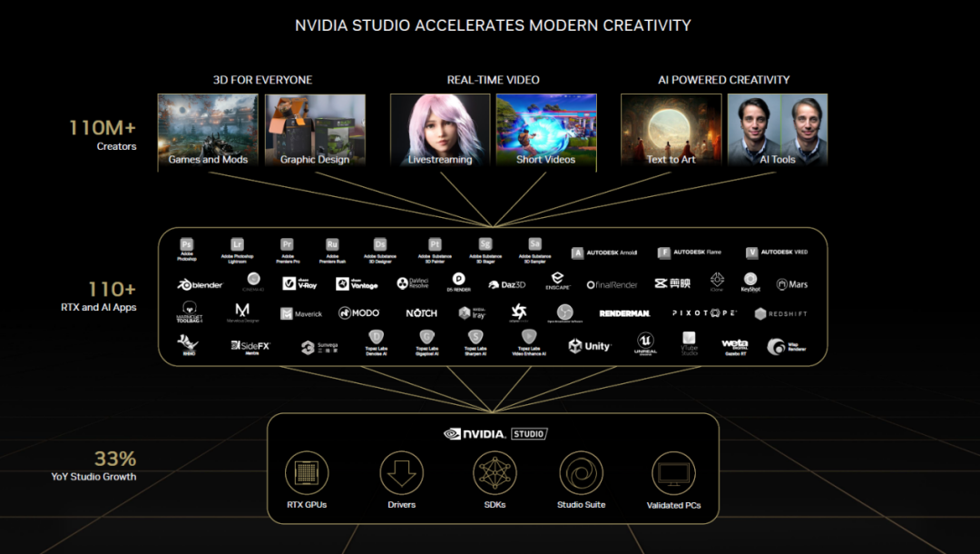Viewport: 980px width, 554px height.
Task: Click the finalRender logo
Action: coord(612,284)
